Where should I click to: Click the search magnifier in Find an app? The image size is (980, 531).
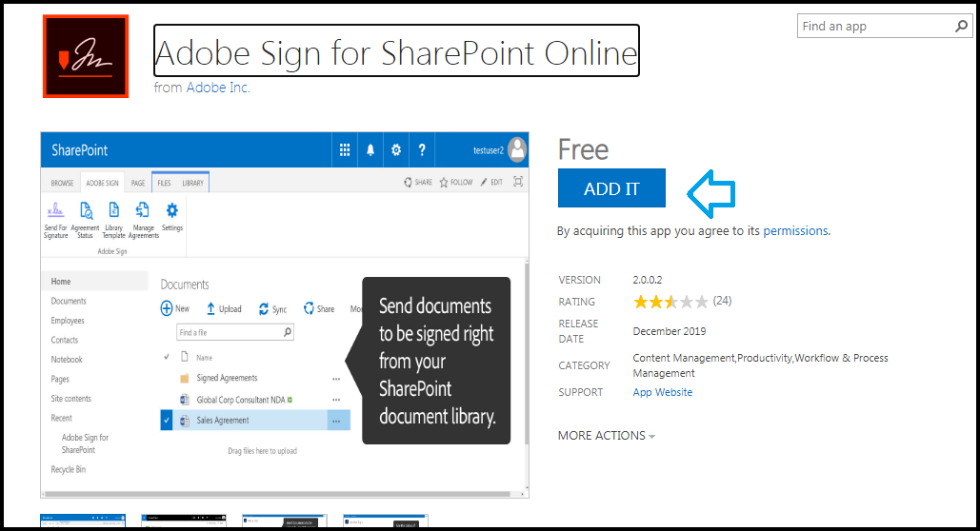(x=961, y=27)
